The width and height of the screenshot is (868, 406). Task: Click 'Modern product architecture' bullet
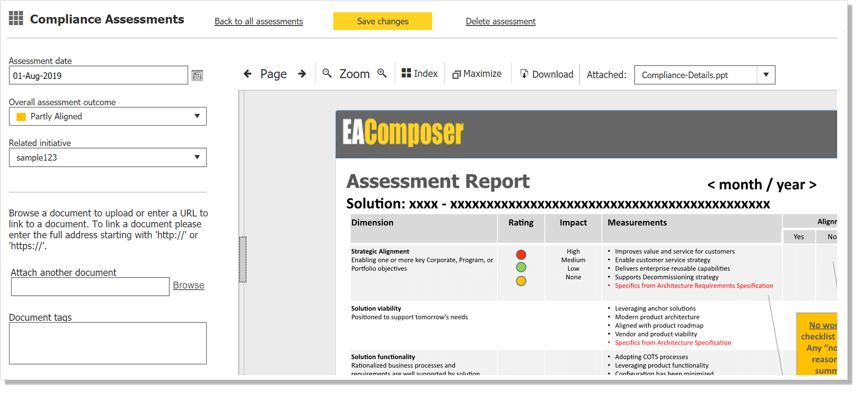click(x=657, y=317)
